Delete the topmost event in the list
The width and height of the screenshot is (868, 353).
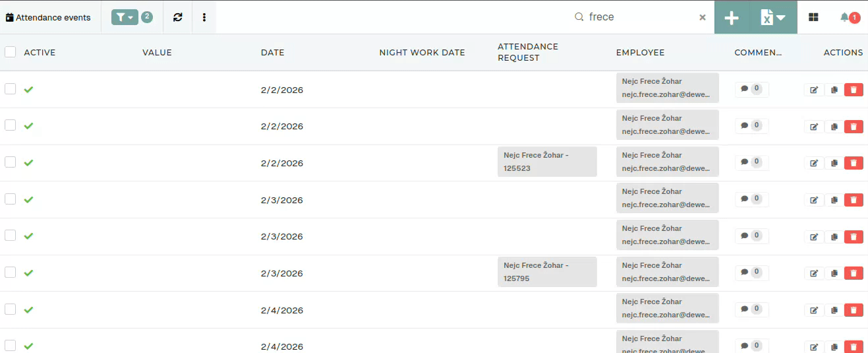[854, 90]
